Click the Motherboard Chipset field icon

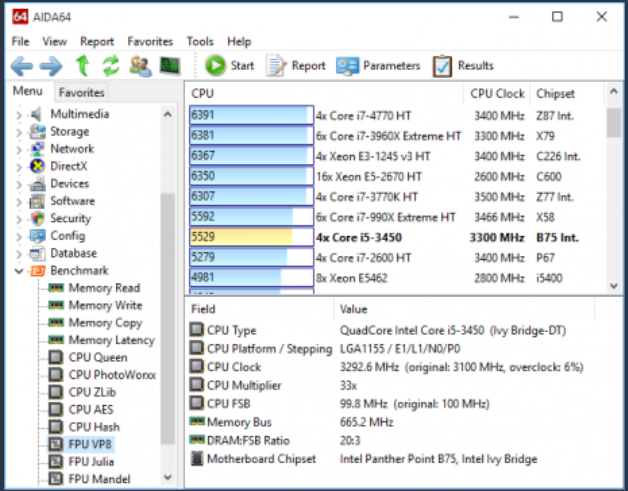[196, 459]
